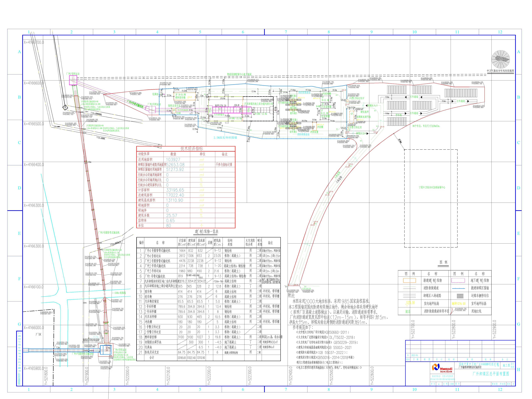This screenshot has width=532, height=399.
Task: Click the 建(构)筑物一览表 table heading
Action: coord(207,232)
